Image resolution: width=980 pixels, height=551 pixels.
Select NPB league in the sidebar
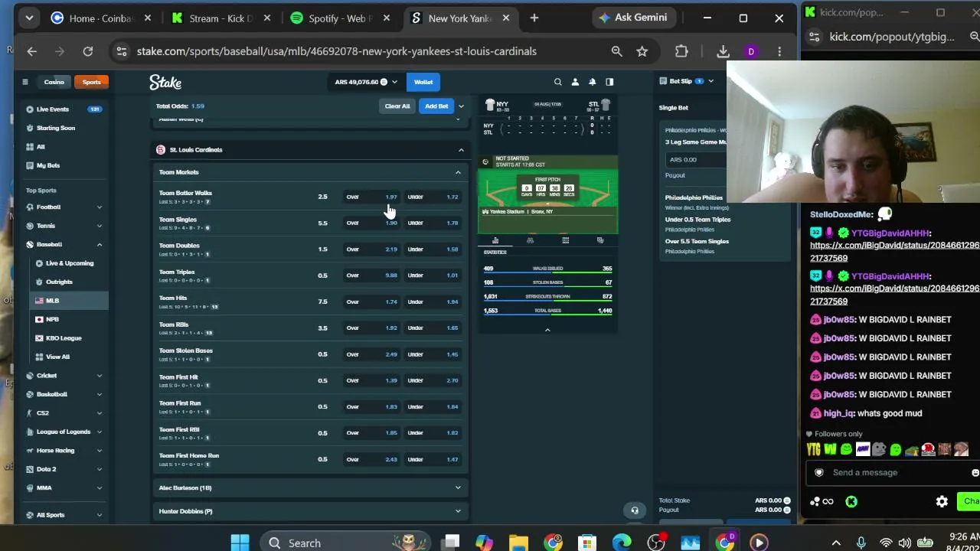pyautogui.click(x=53, y=319)
